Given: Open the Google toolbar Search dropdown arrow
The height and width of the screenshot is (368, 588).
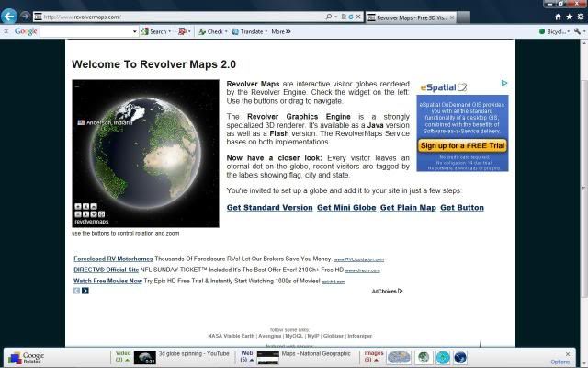Looking at the screenshot, I should (x=170, y=32).
